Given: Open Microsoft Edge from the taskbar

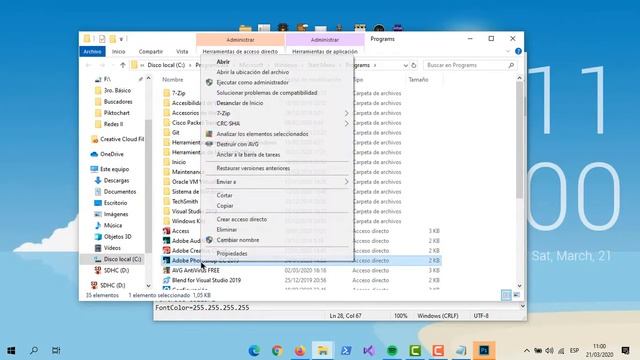Looking at the screenshot, I should (254, 350).
